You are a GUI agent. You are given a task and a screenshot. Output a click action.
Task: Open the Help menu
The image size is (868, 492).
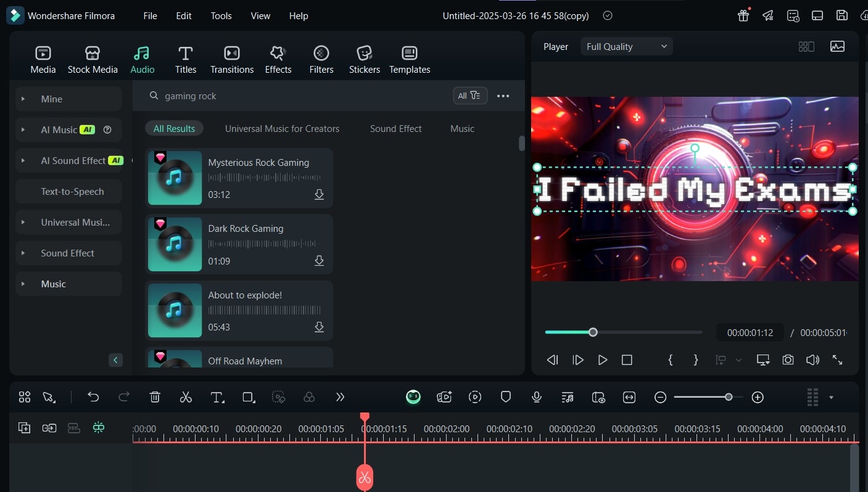point(299,16)
